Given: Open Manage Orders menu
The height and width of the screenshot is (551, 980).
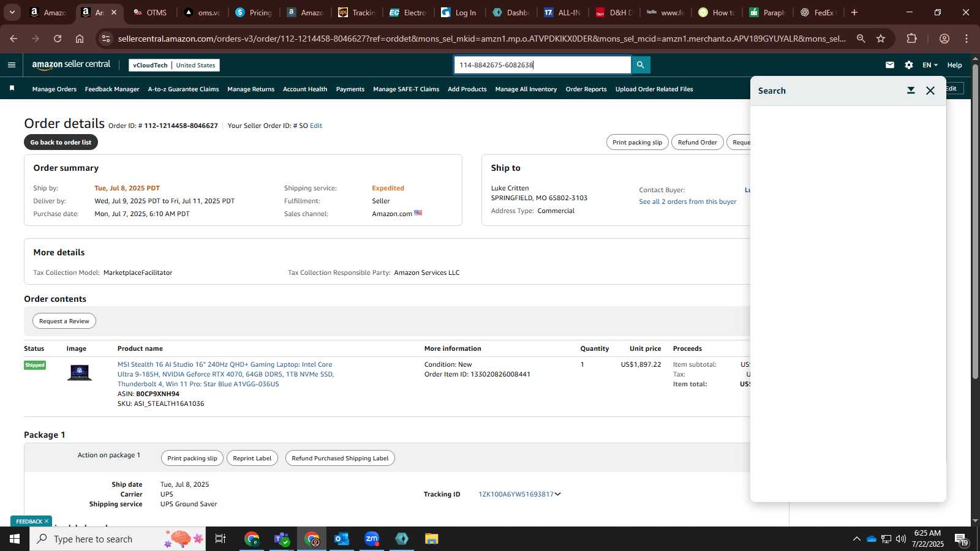Looking at the screenshot, I should [x=55, y=89].
